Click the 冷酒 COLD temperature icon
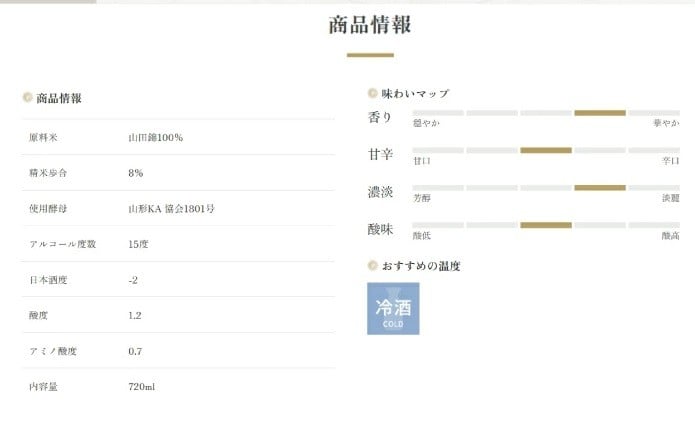Image resolution: width=695 pixels, height=423 pixels. click(x=393, y=308)
